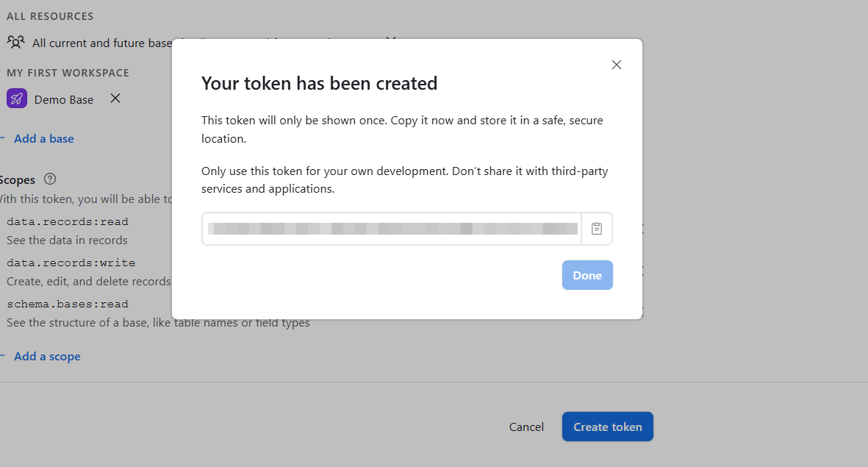868x467 pixels.
Task: Click the Add a scope link
Action: 47,356
